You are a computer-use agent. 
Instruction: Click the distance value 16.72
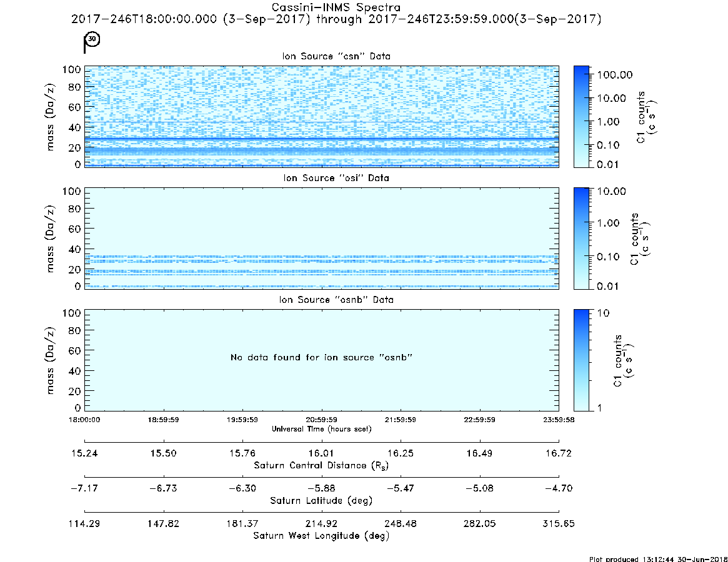point(559,453)
